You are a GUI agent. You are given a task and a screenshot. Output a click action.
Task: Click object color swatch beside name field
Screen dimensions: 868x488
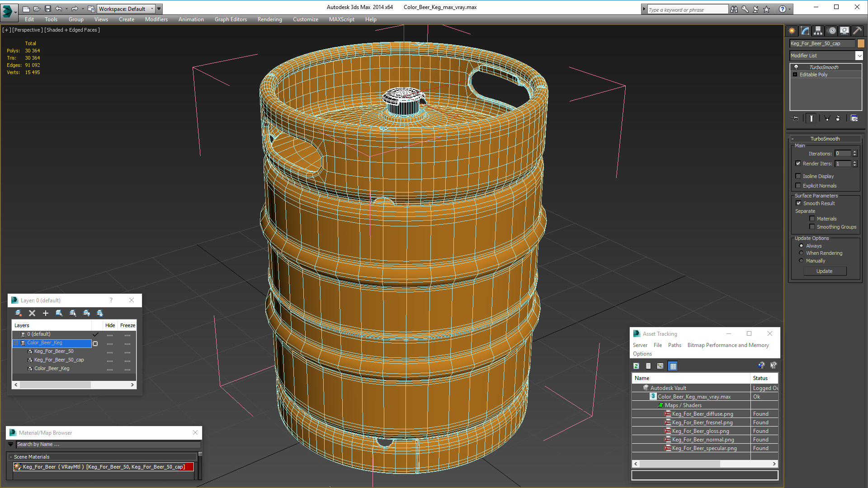(x=861, y=43)
